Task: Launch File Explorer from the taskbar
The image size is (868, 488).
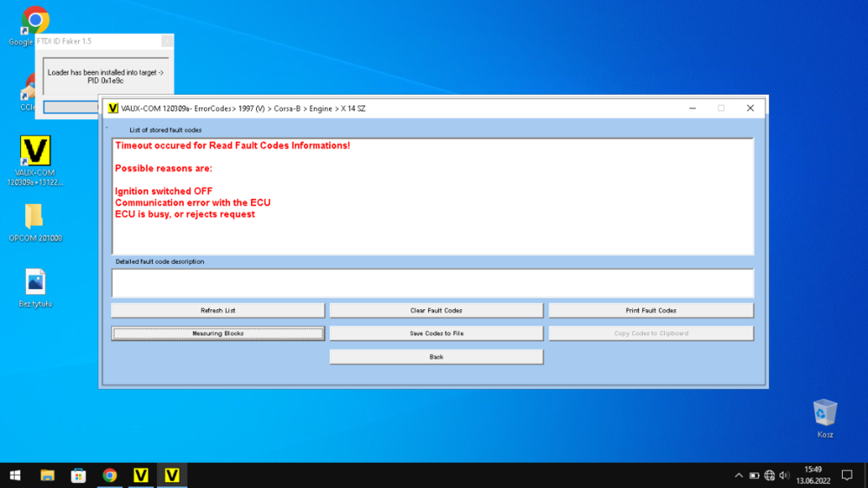Action: [47, 475]
